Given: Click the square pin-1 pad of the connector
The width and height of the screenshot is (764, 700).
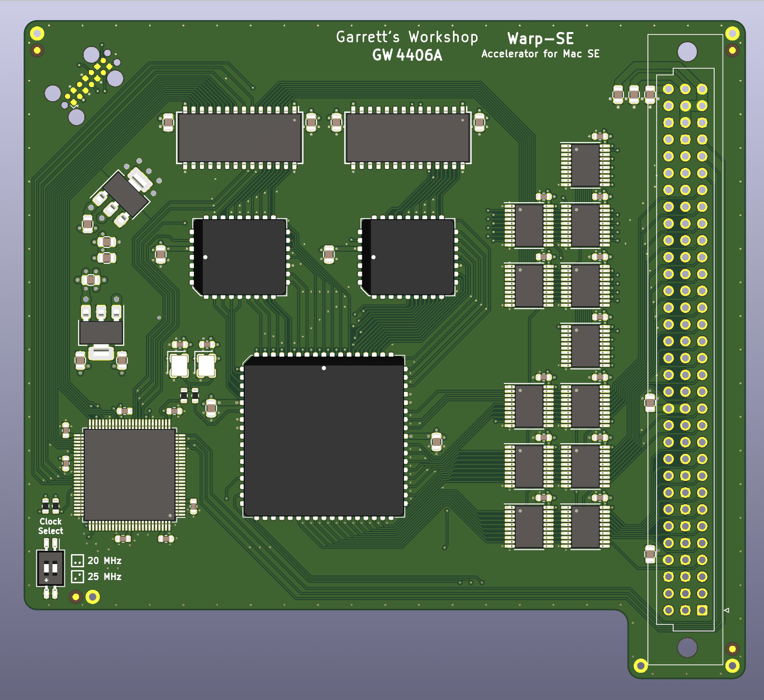Looking at the screenshot, I should (x=702, y=610).
